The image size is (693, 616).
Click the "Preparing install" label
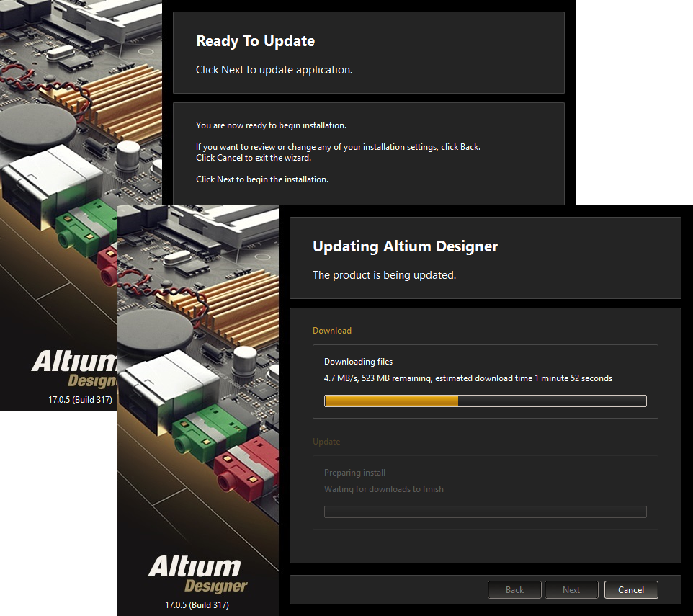click(x=354, y=473)
